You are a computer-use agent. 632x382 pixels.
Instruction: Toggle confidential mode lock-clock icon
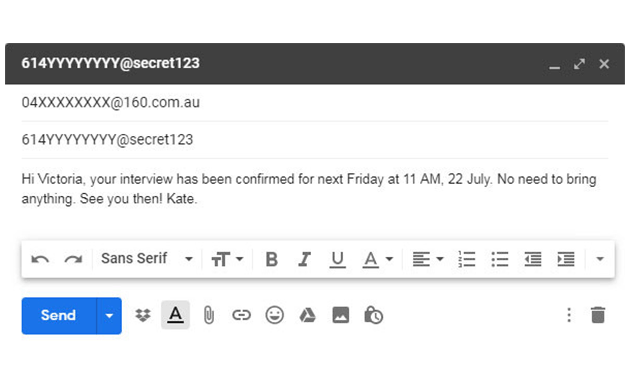[x=374, y=315]
